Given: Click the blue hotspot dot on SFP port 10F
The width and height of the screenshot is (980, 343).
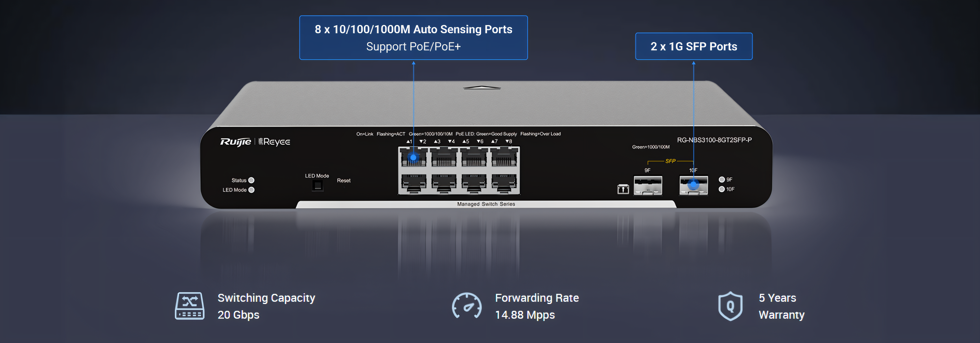Looking at the screenshot, I should coord(693,185).
